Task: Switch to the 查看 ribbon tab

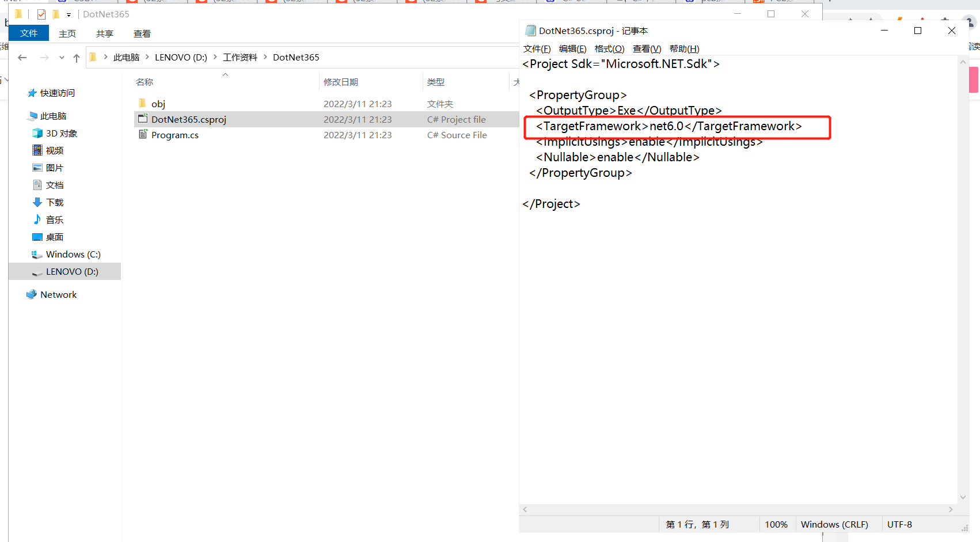Action: pyautogui.click(x=142, y=33)
